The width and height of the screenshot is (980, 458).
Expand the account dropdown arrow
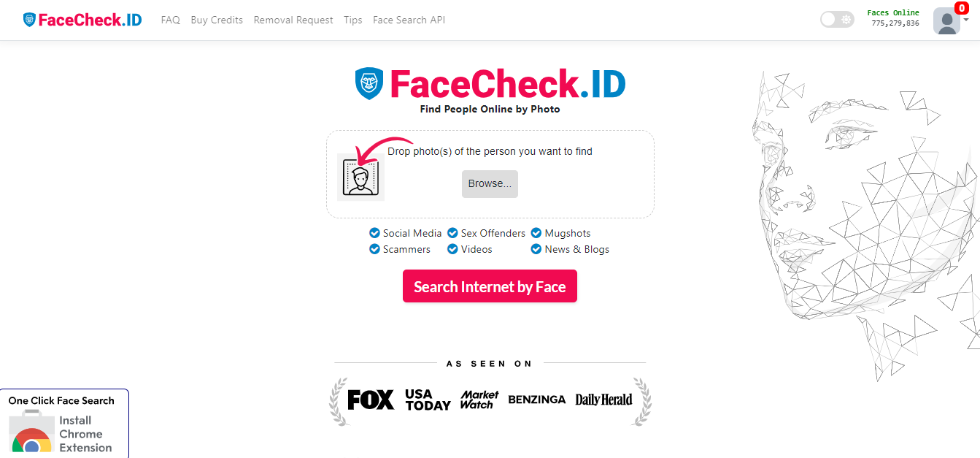point(966,20)
